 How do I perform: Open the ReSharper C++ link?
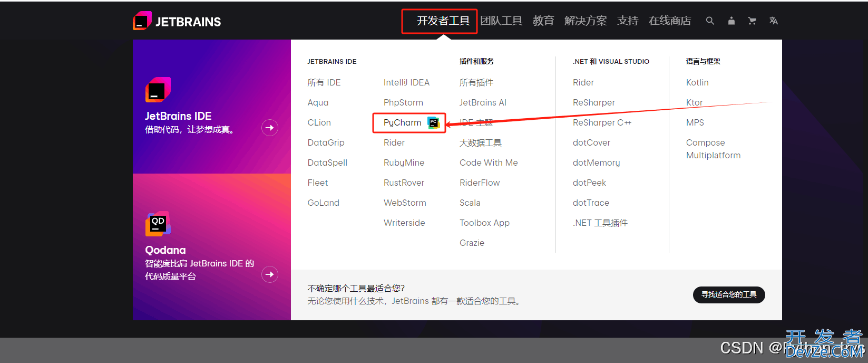tap(602, 122)
